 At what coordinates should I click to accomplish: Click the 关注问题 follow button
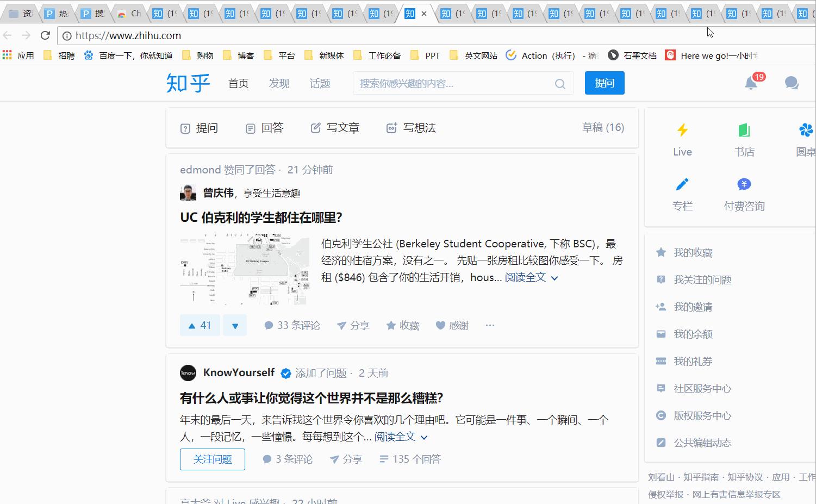point(212,459)
